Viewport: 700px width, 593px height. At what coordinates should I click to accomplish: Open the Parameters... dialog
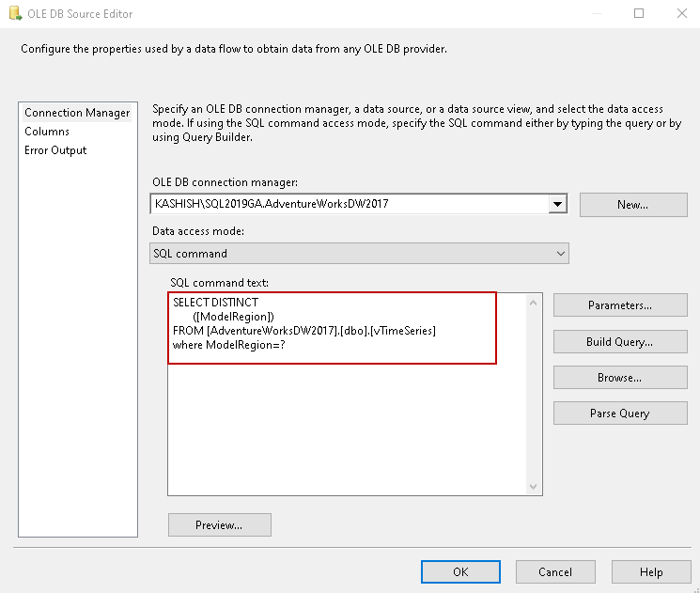click(620, 305)
